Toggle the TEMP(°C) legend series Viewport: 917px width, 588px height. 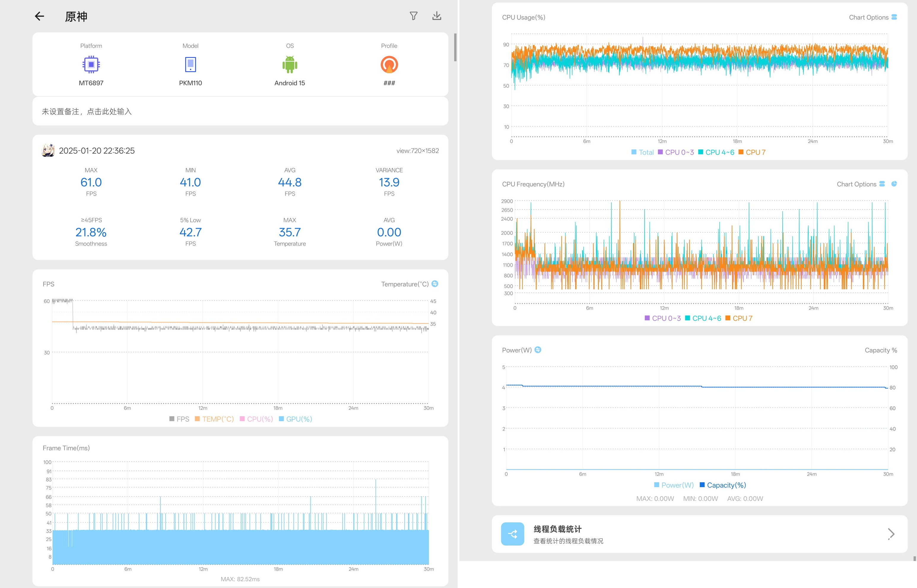pos(214,419)
